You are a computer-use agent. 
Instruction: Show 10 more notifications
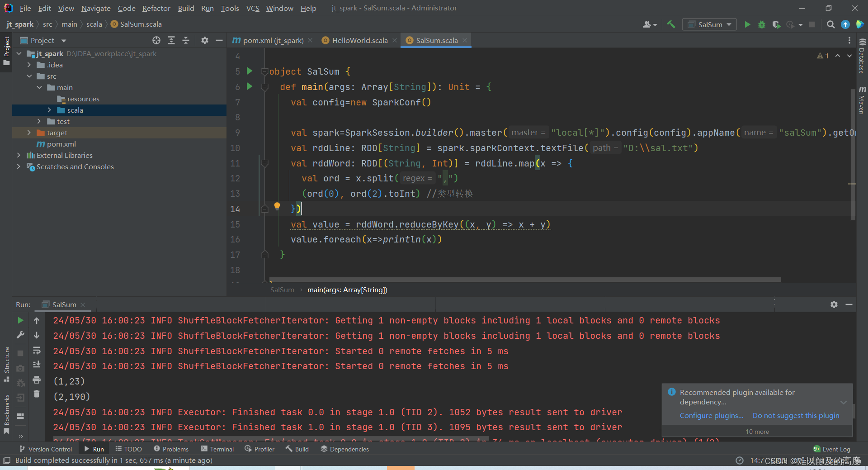[x=757, y=432]
